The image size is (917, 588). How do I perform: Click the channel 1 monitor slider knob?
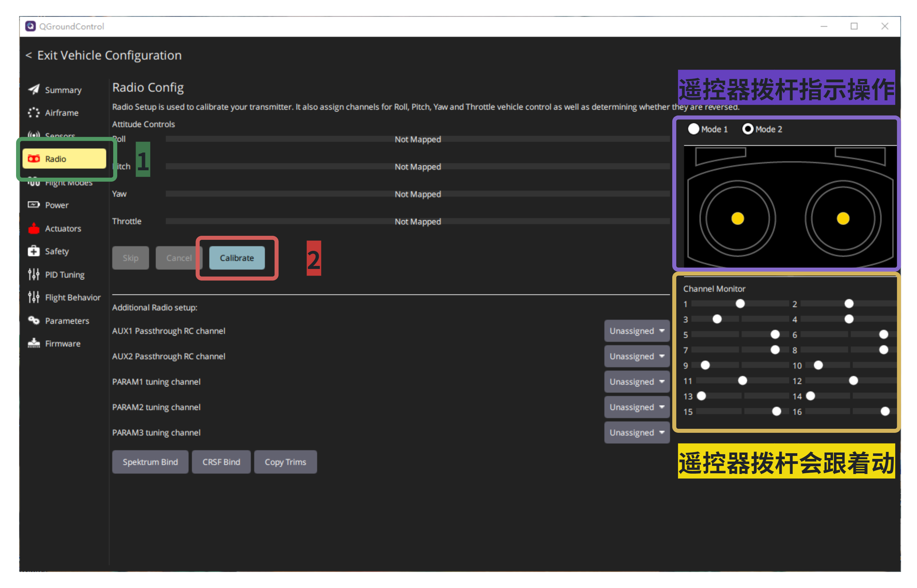click(x=740, y=304)
